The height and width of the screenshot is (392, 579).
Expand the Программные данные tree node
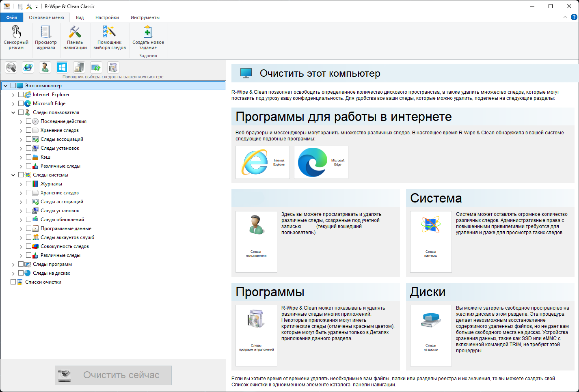(21, 228)
